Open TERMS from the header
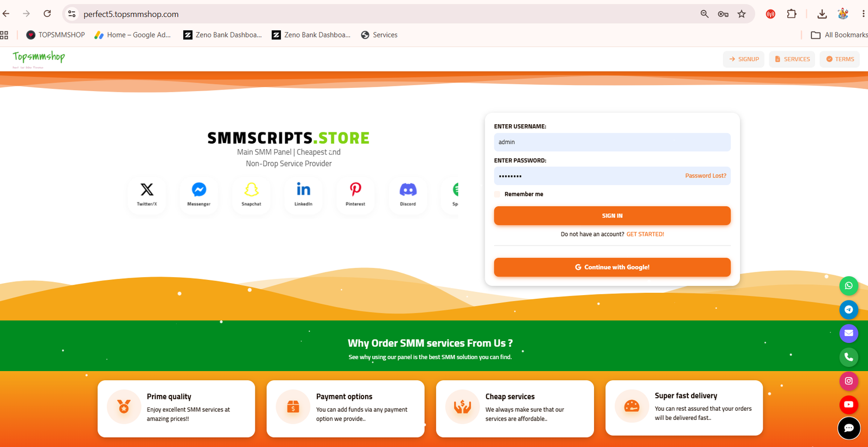The height and width of the screenshot is (447, 868). [x=840, y=59]
